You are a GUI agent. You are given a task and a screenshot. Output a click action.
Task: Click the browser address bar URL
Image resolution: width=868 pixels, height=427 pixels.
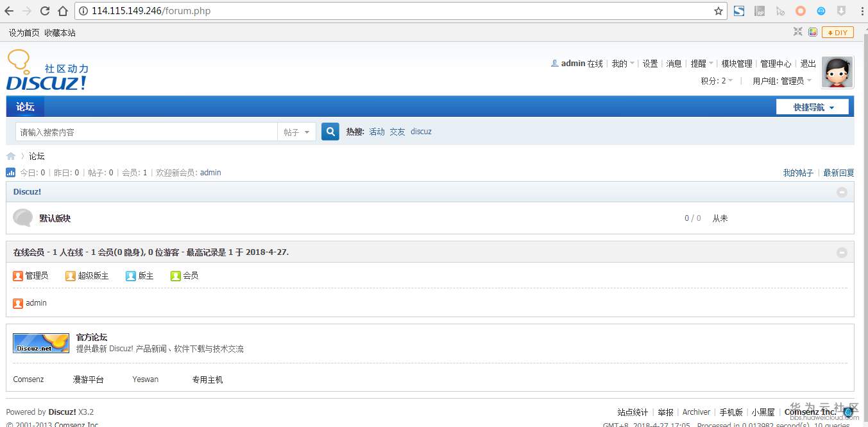[151, 11]
